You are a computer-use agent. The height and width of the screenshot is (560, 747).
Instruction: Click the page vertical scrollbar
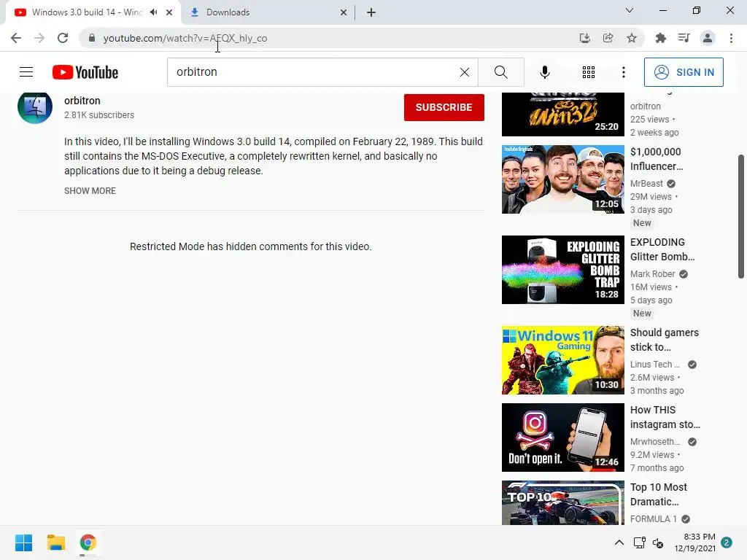coord(741,216)
